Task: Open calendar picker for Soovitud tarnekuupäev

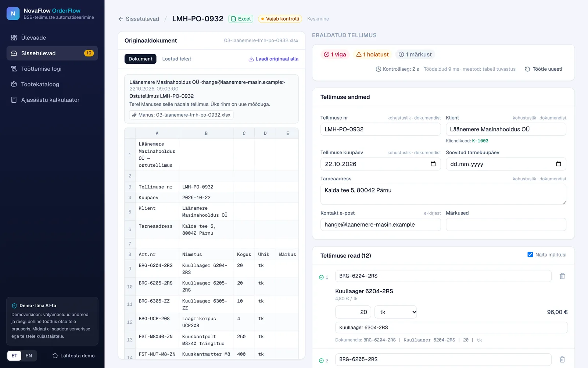Action: point(559,164)
